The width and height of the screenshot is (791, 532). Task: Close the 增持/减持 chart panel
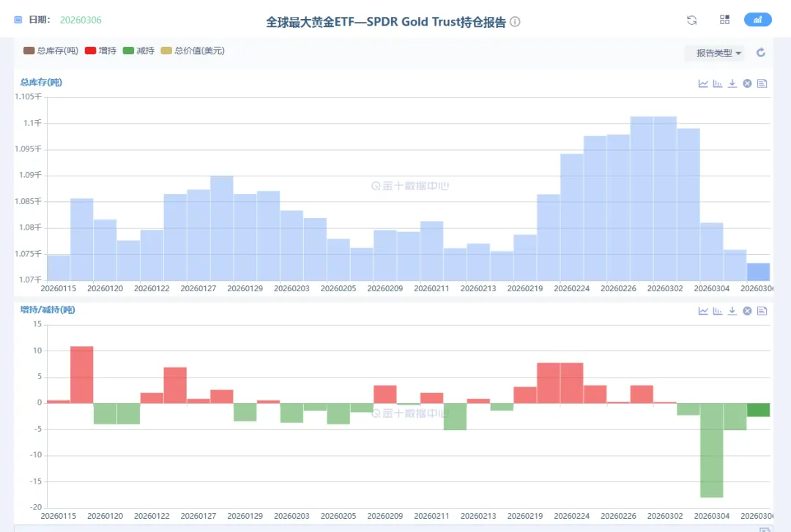(747, 311)
